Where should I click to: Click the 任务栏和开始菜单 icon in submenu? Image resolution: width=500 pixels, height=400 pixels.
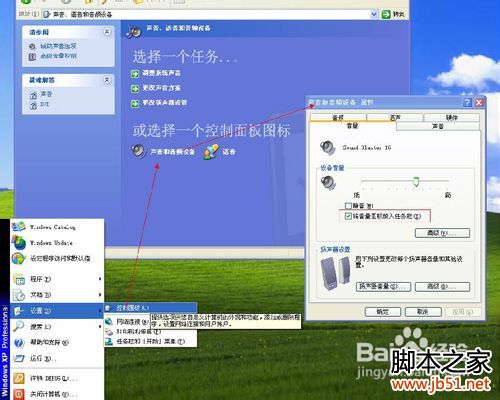[109, 341]
